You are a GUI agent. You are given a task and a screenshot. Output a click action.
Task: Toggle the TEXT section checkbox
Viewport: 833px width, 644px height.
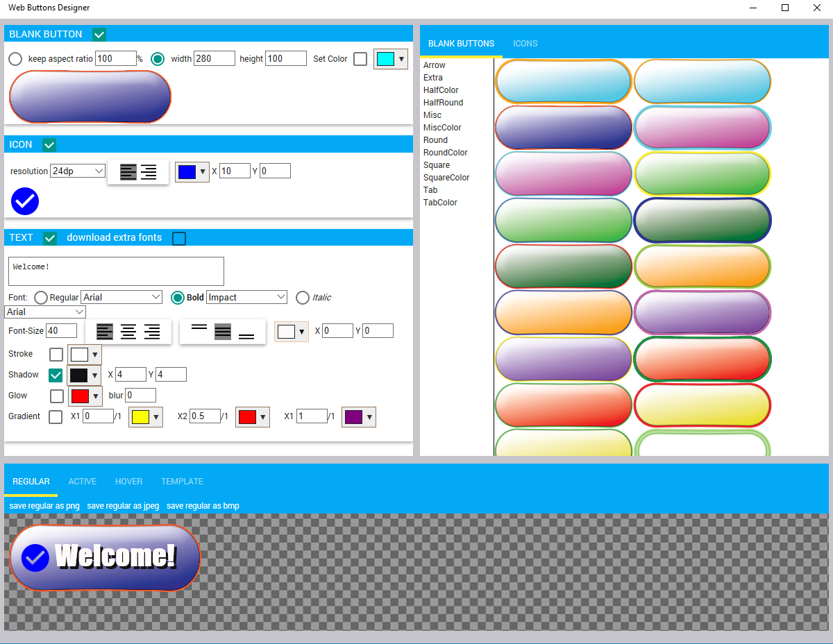click(50, 238)
